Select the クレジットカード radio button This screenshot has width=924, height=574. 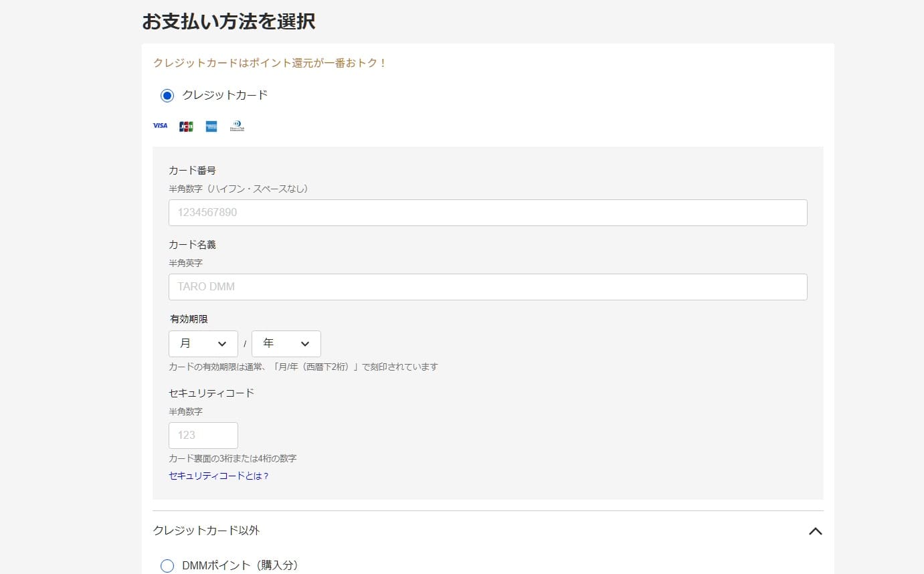coord(167,96)
